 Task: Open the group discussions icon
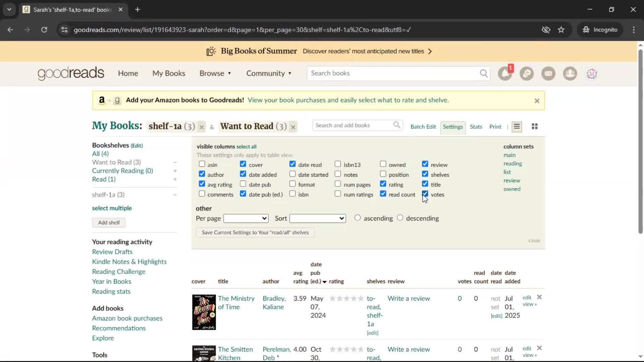(527, 73)
